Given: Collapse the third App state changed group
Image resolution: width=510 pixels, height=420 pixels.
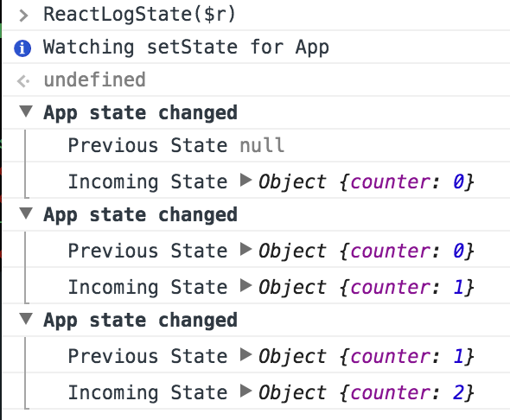Looking at the screenshot, I should (26, 319).
